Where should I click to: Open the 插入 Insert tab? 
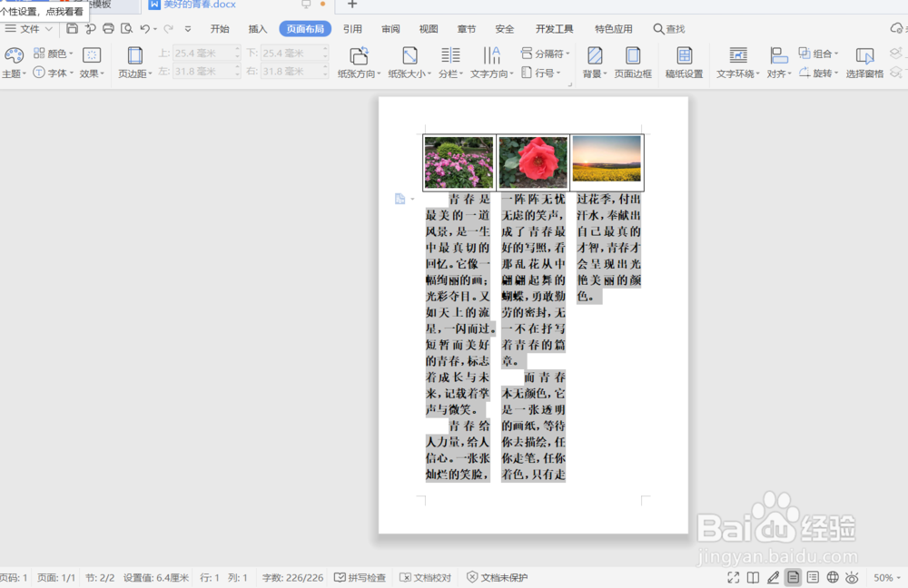(257, 28)
